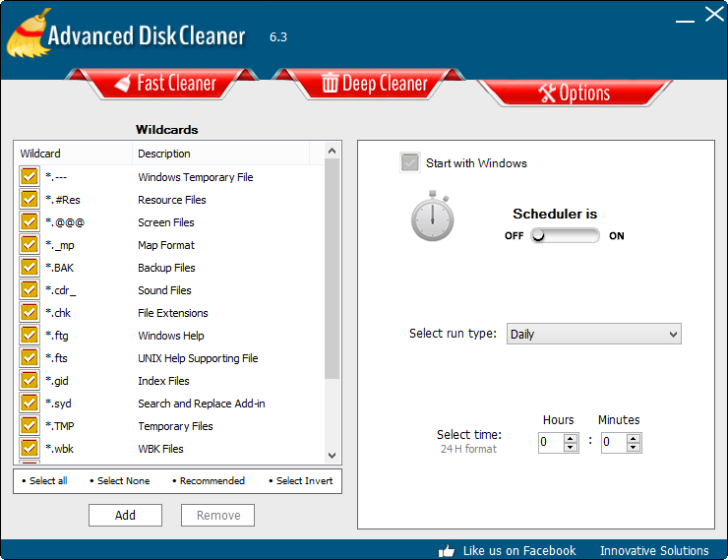Uncheck the *.#Res Resource Files checkbox
Screen dimensions: 728x560
(x=30, y=199)
